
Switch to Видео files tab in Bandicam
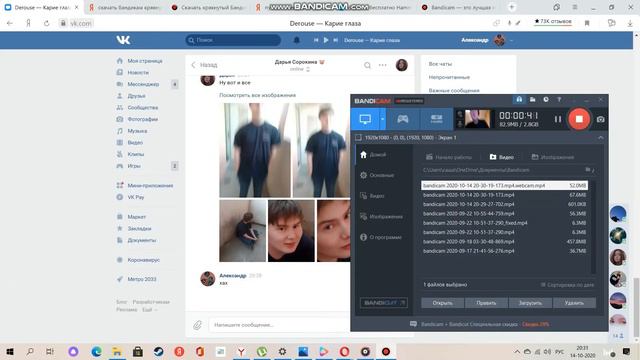click(502, 157)
